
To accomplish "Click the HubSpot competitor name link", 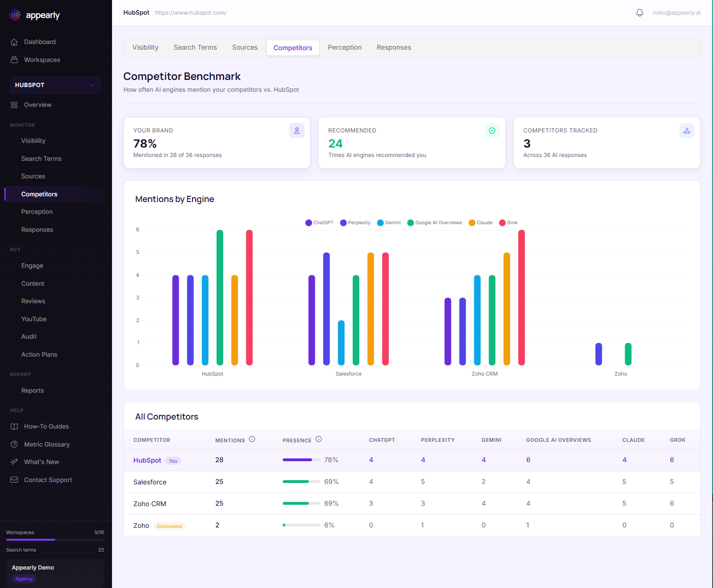I will pyautogui.click(x=147, y=460).
